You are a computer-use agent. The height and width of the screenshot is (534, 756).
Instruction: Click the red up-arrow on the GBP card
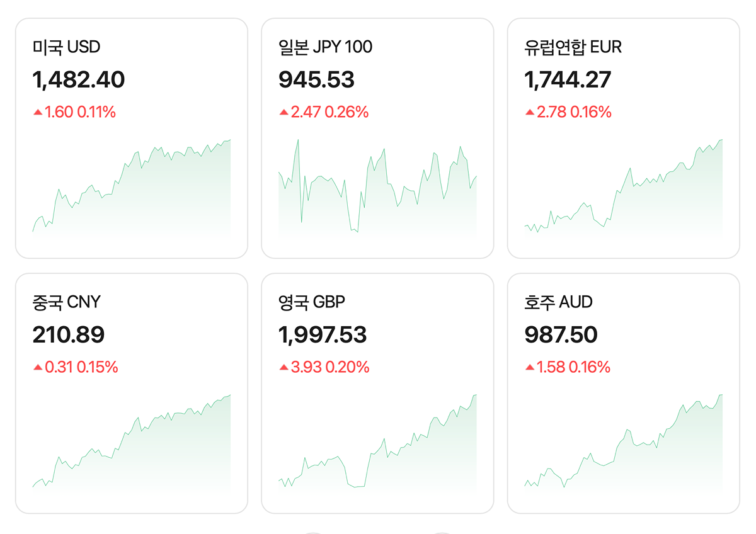283,367
